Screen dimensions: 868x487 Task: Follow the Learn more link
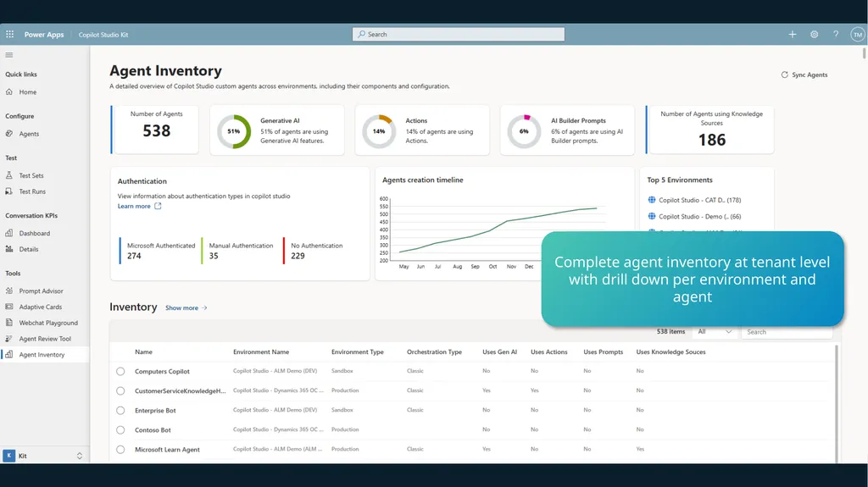[x=134, y=206]
